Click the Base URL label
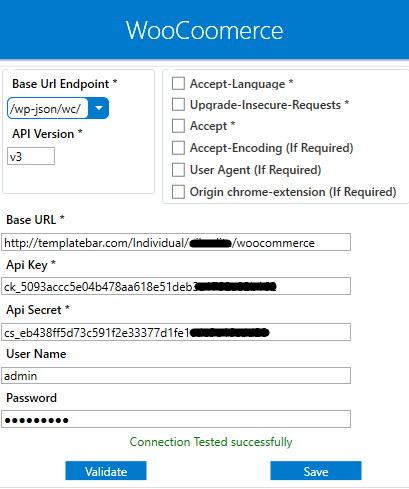 (35, 220)
